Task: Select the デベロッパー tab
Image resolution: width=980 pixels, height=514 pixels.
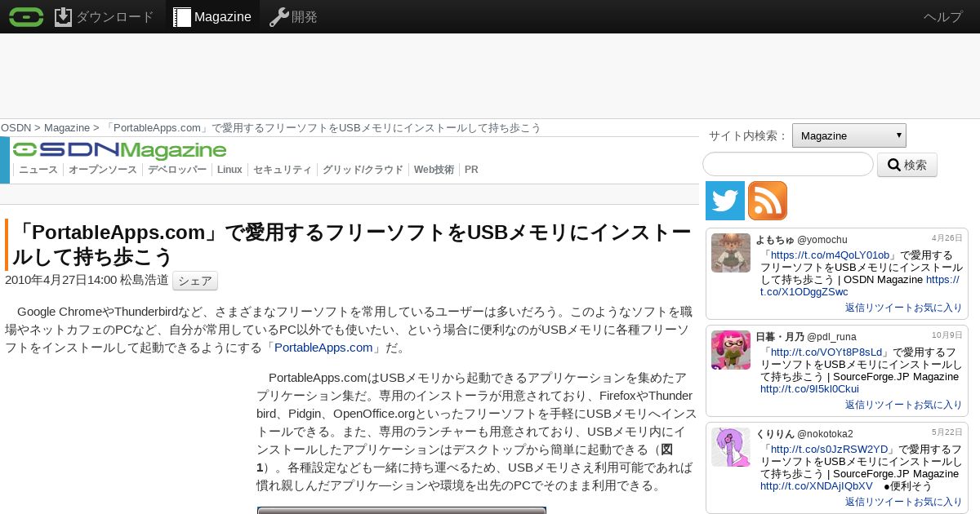Action: click(177, 170)
